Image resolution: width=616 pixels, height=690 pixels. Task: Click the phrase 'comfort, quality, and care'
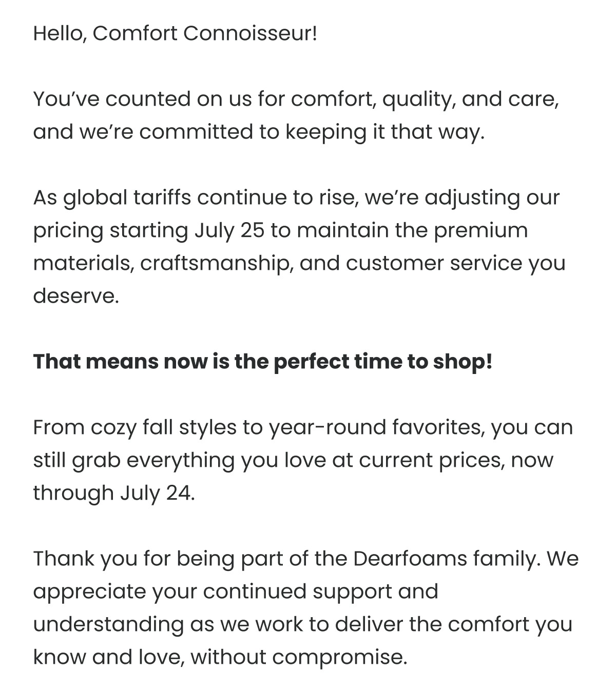[x=425, y=100]
